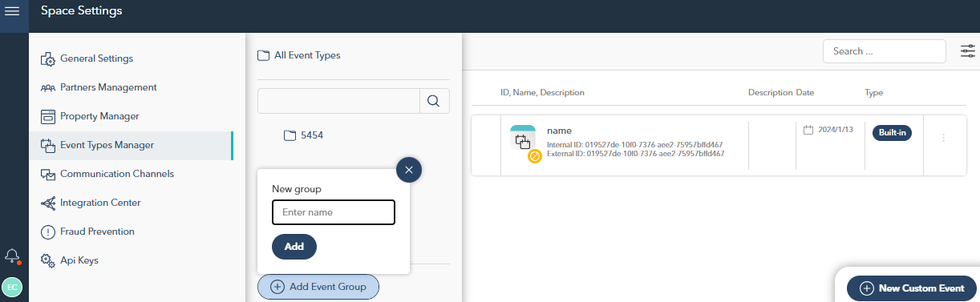
Task: Click the Property Manager icon
Action: (47, 116)
